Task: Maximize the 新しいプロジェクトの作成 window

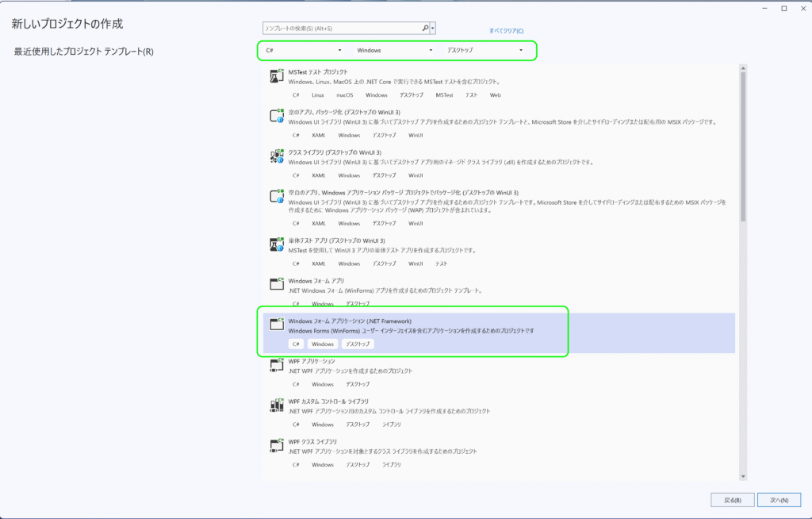Action: (784, 8)
